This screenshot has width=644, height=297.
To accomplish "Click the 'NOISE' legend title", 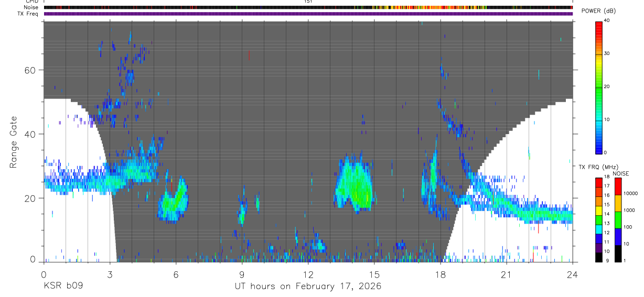I will (x=620, y=173).
